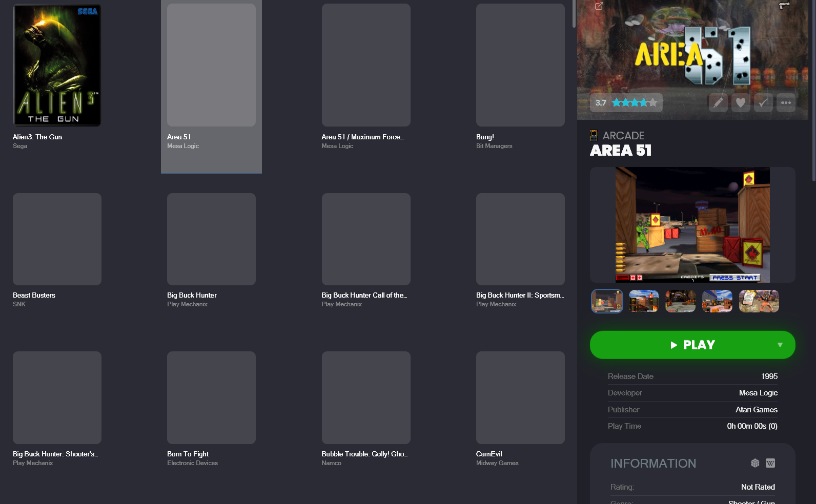Select the first Area 51 screenshot thumbnail
Screen dimensions: 816x504
(x=607, y=301)
